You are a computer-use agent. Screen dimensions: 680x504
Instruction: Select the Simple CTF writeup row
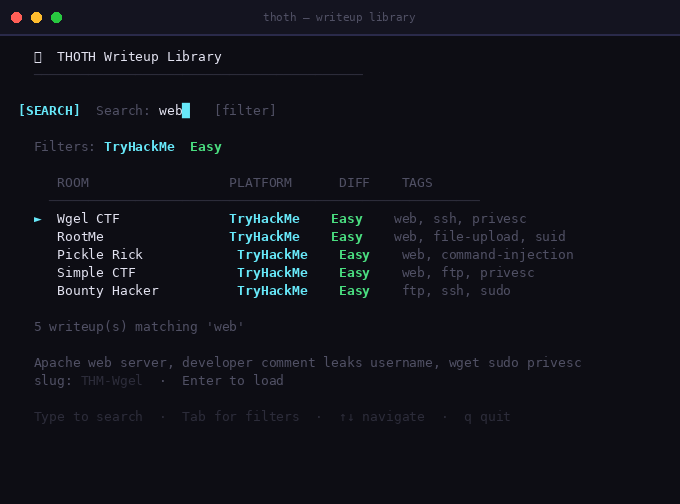point(295,273)
